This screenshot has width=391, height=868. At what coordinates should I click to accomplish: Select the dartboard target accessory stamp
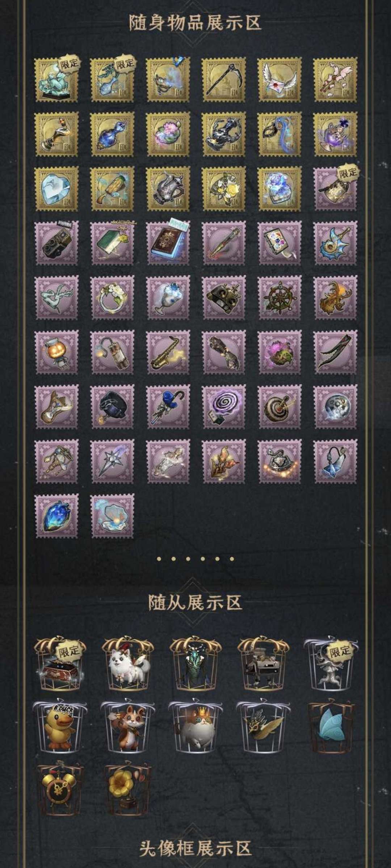coord(280,407)
